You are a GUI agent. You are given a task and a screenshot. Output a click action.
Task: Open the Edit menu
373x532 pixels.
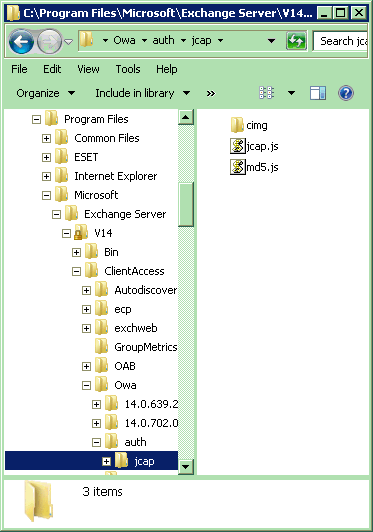pos(52,69)
